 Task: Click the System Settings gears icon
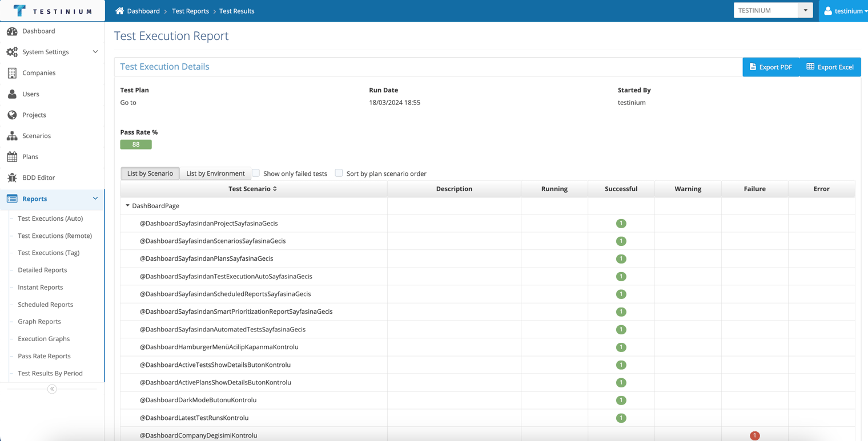pyautogui.click(x=12, y=52)
